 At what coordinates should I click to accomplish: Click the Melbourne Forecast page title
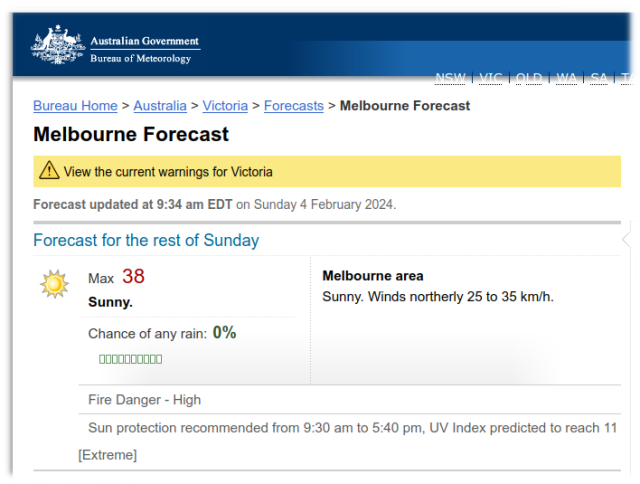tap(131, 134)
